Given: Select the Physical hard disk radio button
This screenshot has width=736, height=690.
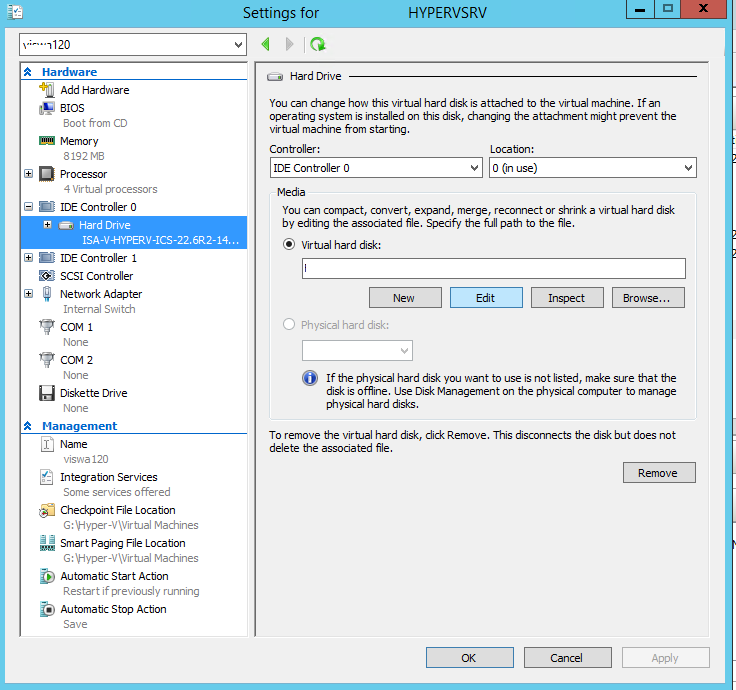Looking at the screenshot, I should (x=289, y=324).
